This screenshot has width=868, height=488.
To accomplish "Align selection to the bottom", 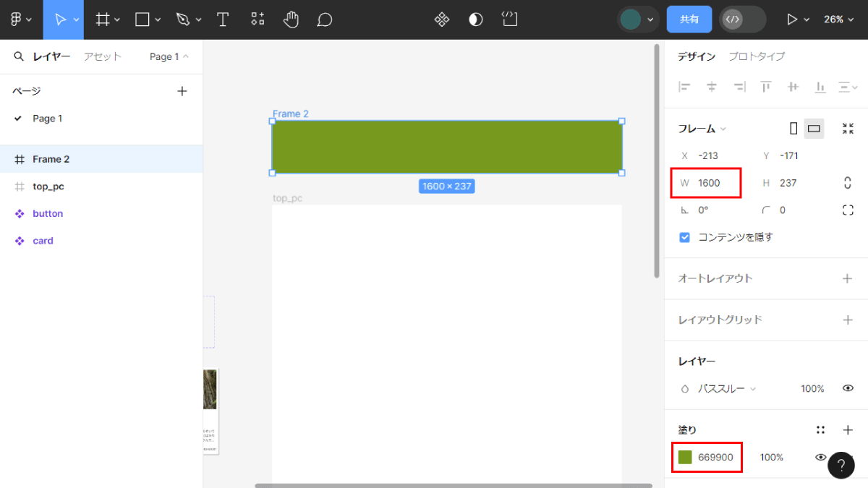I will point(820,87).
